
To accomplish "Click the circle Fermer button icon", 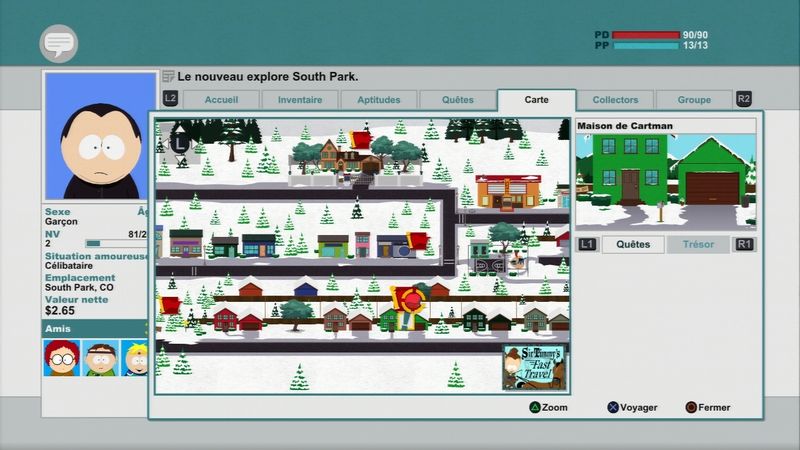I will pos(691,407).
